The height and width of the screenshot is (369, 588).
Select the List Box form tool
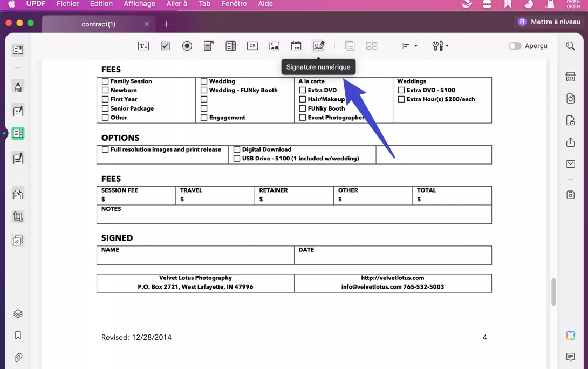coord(231,46)
